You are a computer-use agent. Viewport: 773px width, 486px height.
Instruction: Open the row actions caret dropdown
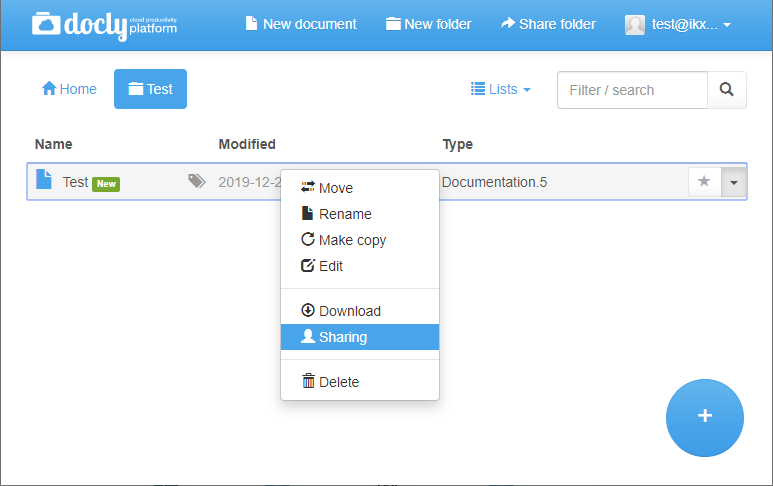tap(734, 182)
